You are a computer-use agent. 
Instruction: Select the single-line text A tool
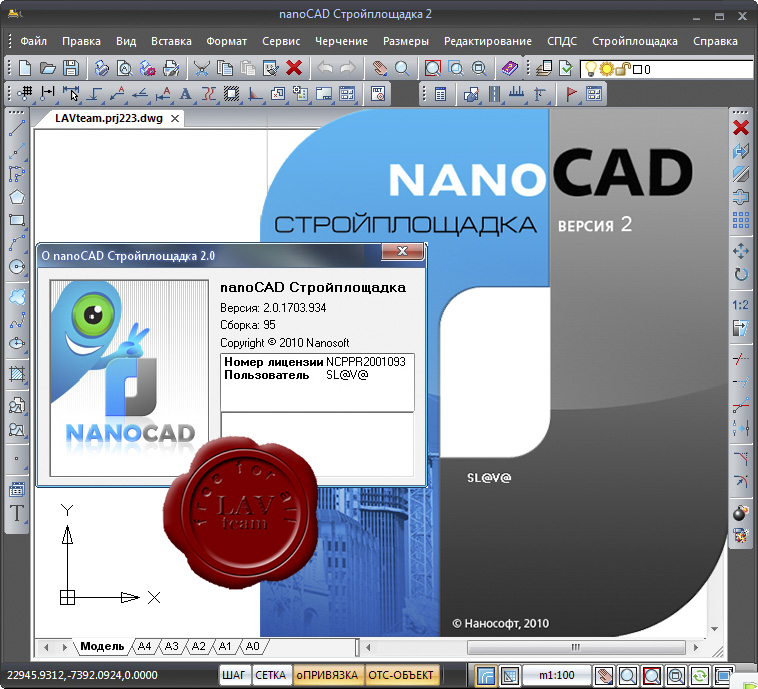185,93
